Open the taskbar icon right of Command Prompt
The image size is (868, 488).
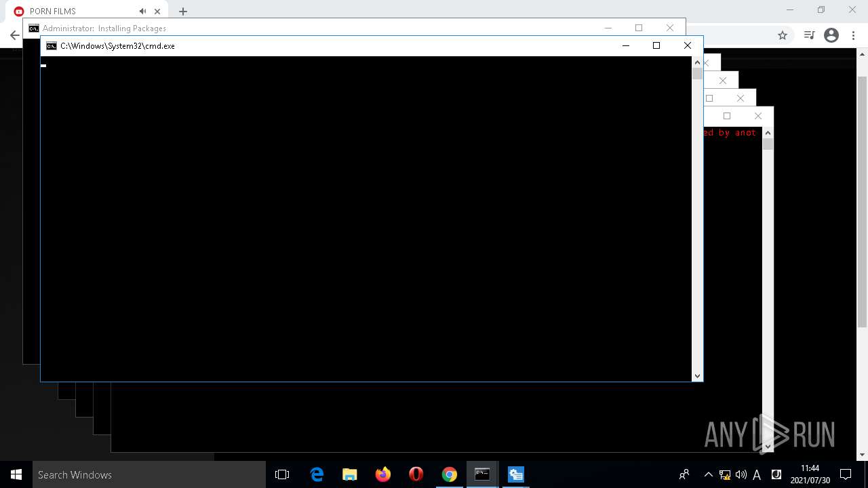515,474
